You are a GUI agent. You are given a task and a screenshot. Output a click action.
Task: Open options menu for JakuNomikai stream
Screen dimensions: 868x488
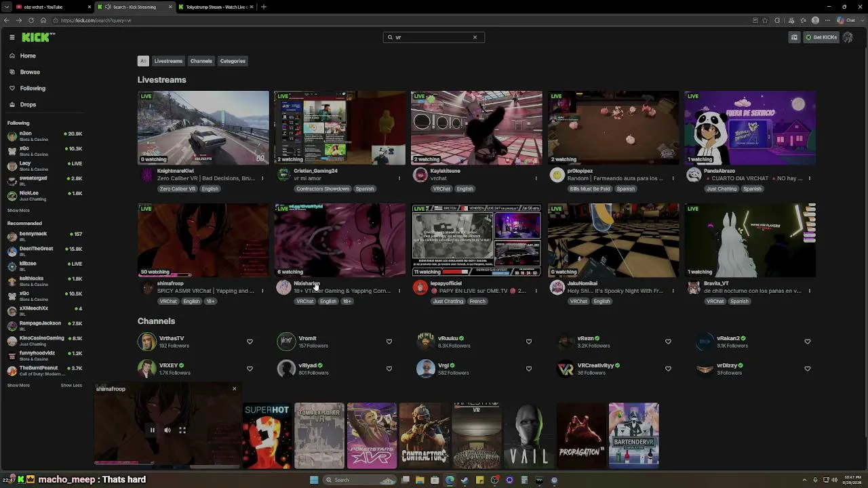[x=673, y=291]
